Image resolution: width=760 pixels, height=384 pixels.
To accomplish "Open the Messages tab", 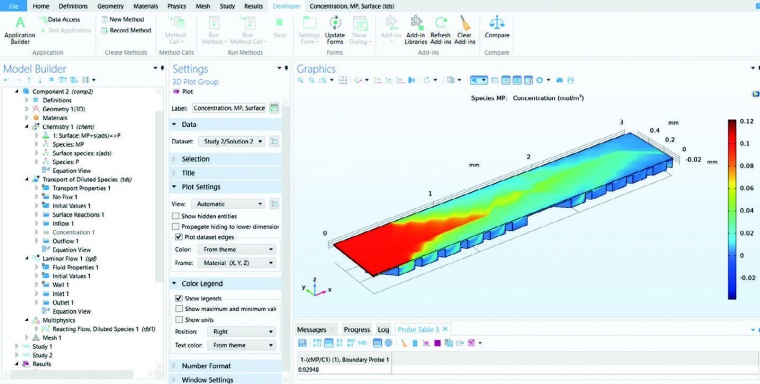I will point(311,330).
